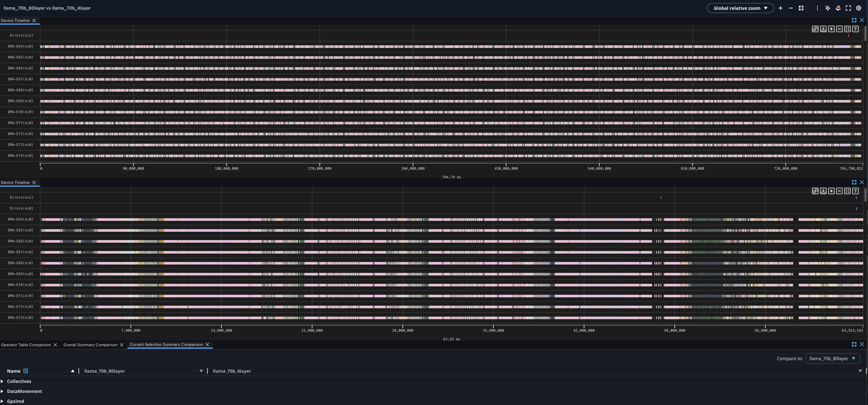Image resolution: width=868 pixels, height=405 pixels.
Task: Close the comparison summary panel
Action: (862, 344)
